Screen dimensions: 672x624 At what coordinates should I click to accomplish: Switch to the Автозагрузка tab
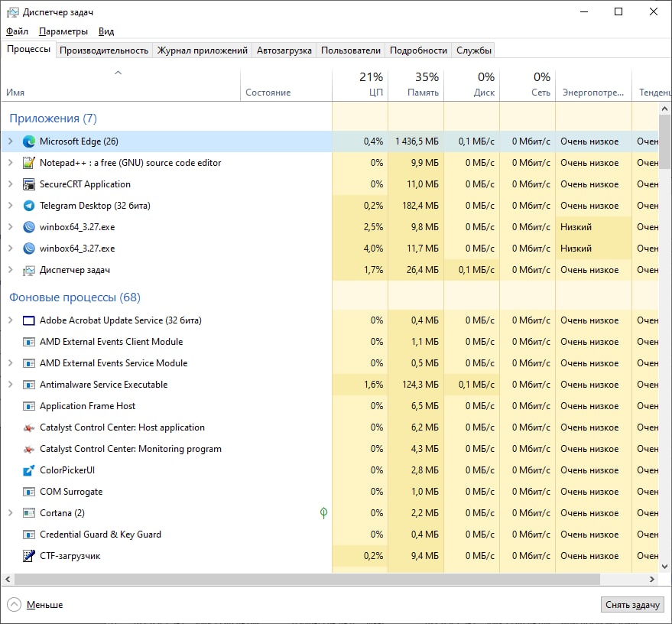(284, 50)
